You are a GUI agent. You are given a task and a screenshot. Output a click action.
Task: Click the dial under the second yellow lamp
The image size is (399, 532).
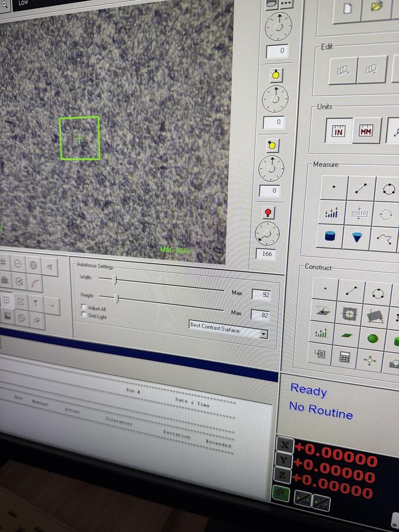tap(271, 168)
